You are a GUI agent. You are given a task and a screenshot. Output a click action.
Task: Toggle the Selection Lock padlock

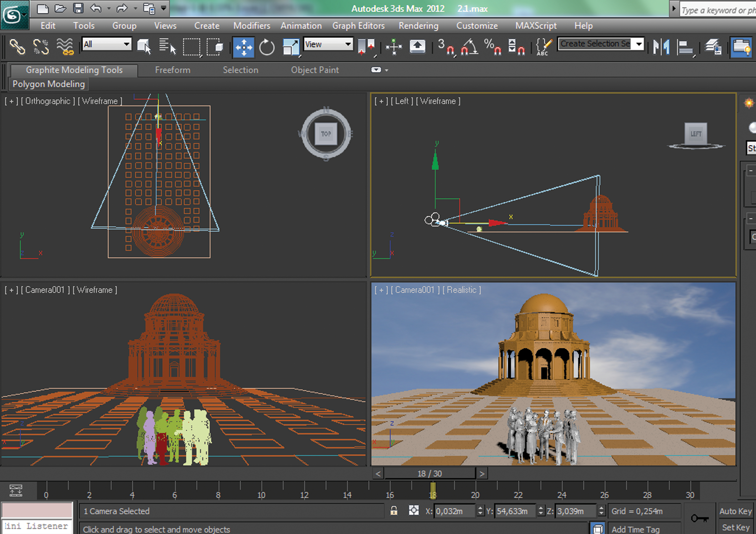(394, 511)
